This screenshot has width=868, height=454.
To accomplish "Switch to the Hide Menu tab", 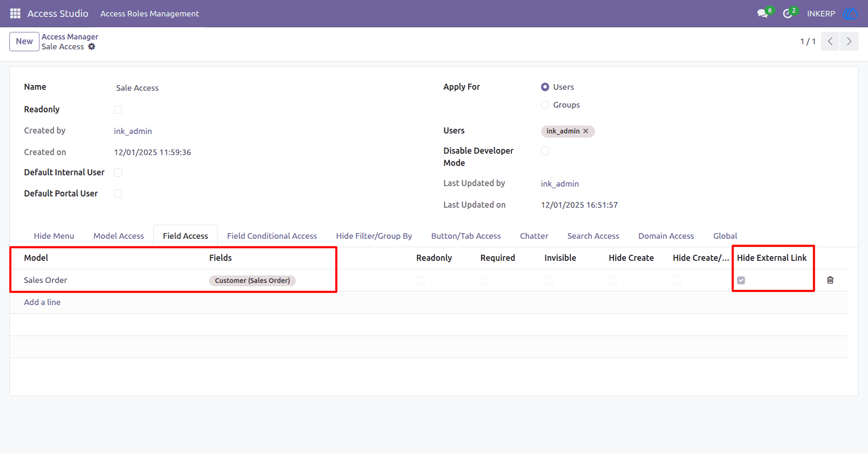I will click(x=54, y=236).
